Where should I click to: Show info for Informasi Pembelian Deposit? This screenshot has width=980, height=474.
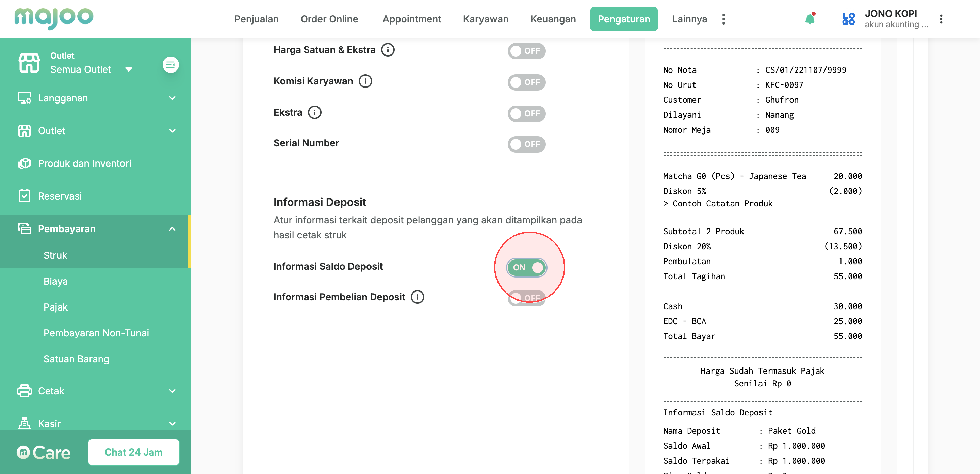tap(417, 297)
